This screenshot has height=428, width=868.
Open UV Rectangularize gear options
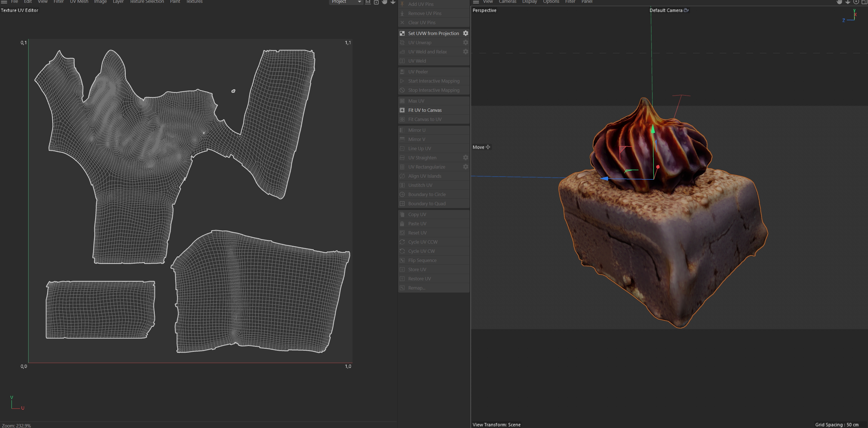(x=465, y=167)
